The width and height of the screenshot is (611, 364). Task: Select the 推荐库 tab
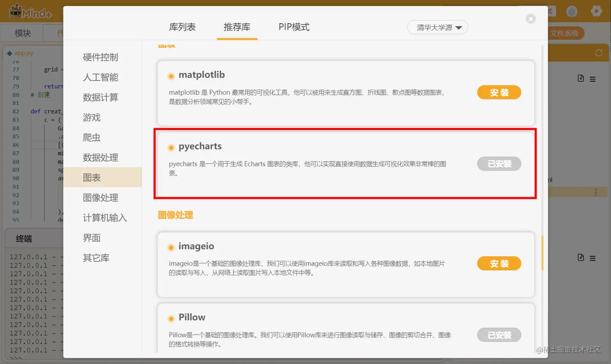(x=237, y=27)
